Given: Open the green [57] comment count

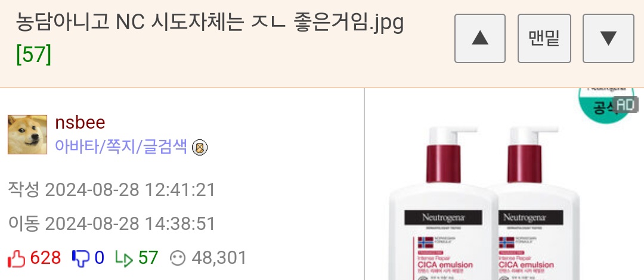Looking at the screenshot, I should (33, 55).
